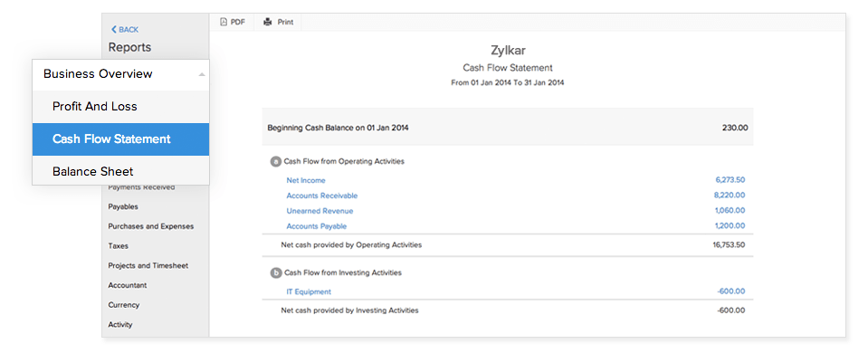Click the Net Income link
This screenshot has height=363, width=868.
[x=306, y=180]
